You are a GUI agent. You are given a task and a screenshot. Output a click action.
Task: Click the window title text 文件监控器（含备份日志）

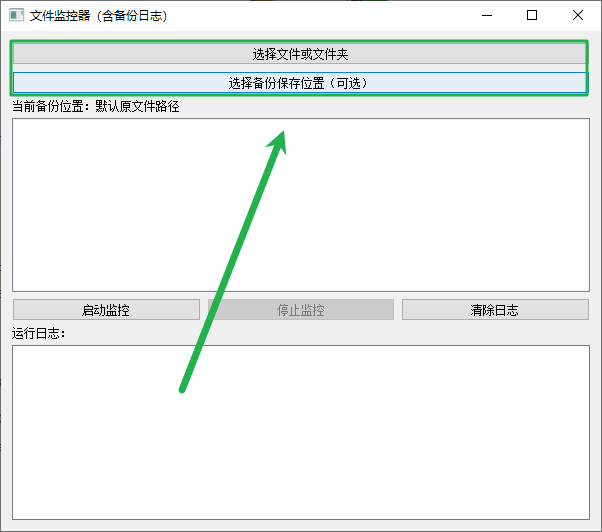click(98, 16)
